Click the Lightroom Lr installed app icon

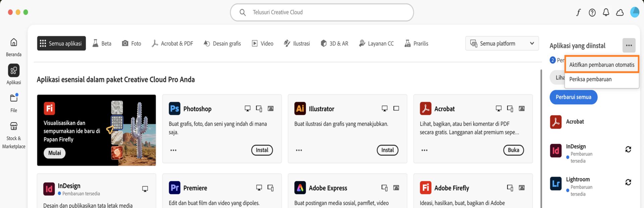coord(556,184)
